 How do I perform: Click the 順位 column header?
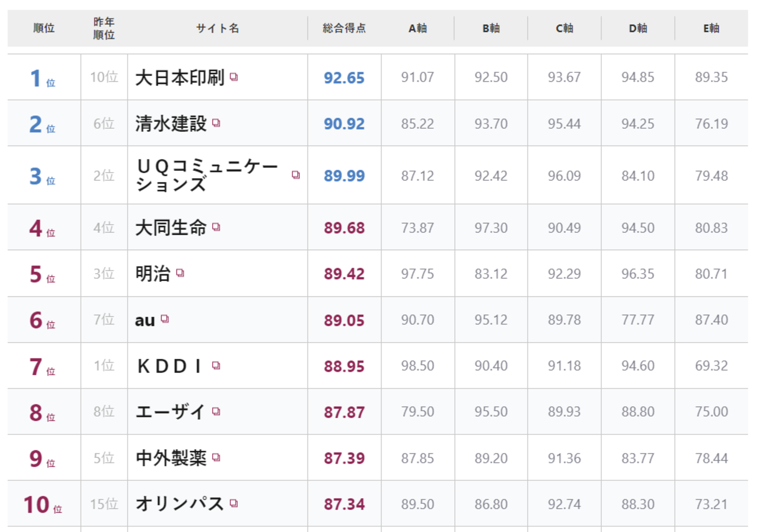tap(45, 28)
